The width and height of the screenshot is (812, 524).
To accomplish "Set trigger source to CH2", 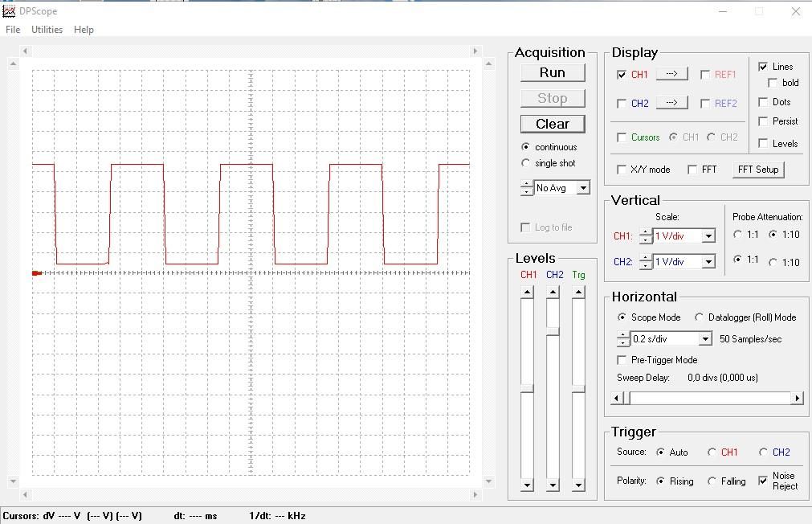I will pos(763,452).
